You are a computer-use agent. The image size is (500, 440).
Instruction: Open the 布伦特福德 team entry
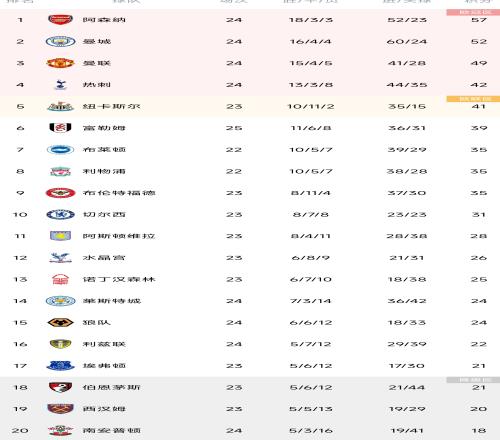[x=119, y=193]
